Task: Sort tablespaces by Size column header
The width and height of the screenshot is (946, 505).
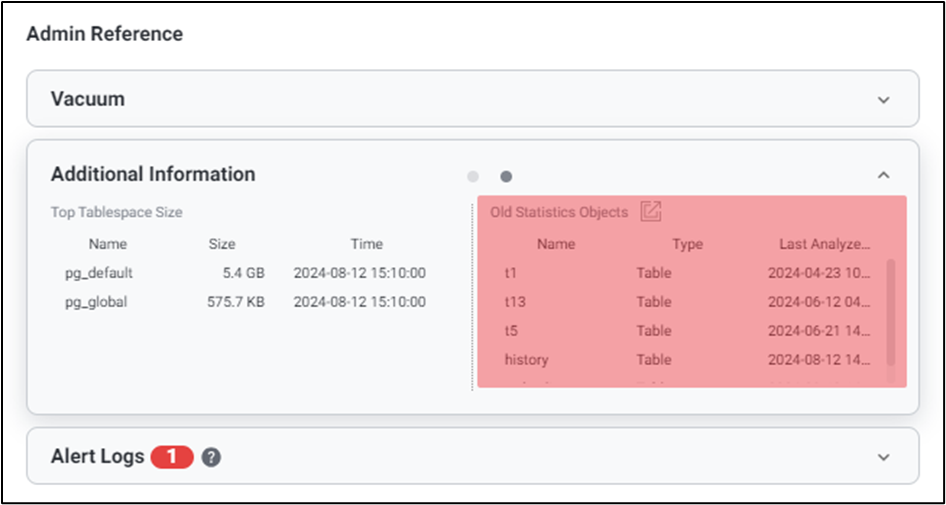Action: coord(222,244)
